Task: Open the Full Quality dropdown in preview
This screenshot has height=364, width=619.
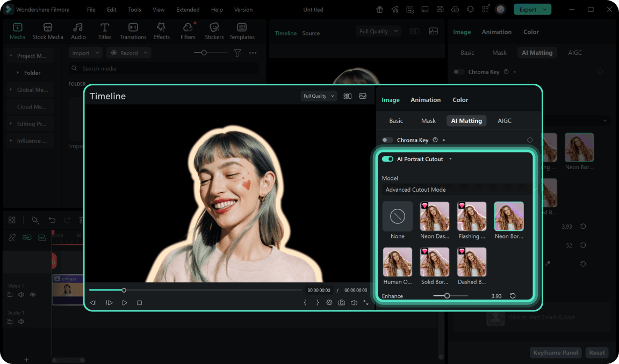Action: (318, 96)
